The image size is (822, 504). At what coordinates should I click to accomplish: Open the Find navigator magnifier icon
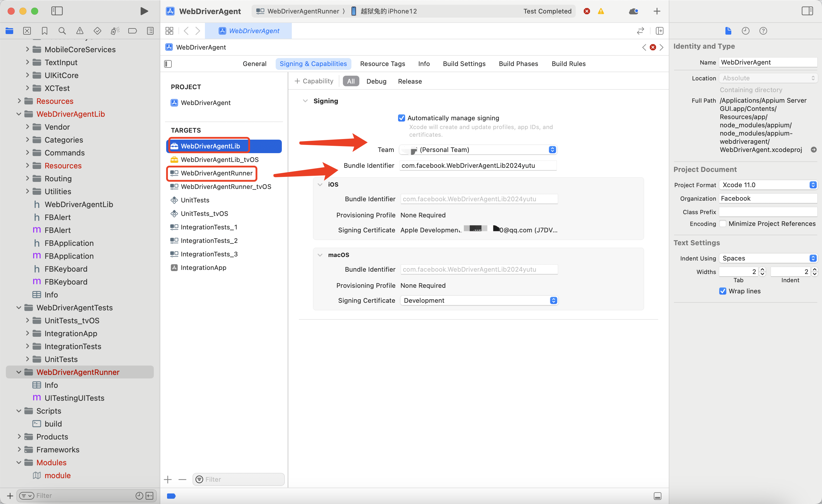[62, 31]
